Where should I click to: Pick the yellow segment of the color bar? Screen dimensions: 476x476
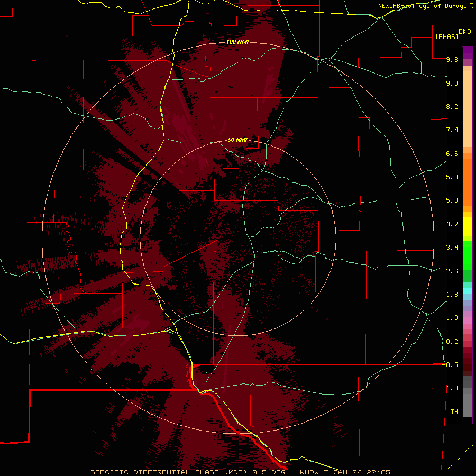pos(467,226)
